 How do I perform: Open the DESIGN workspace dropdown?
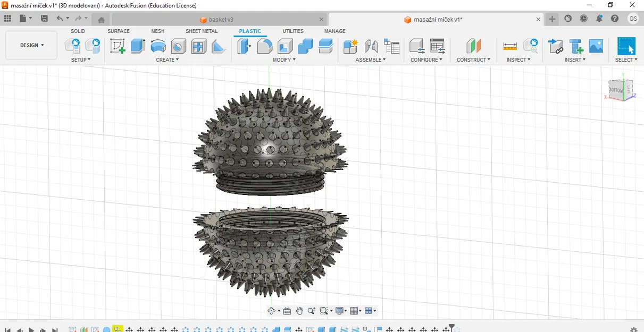(32, 45)
